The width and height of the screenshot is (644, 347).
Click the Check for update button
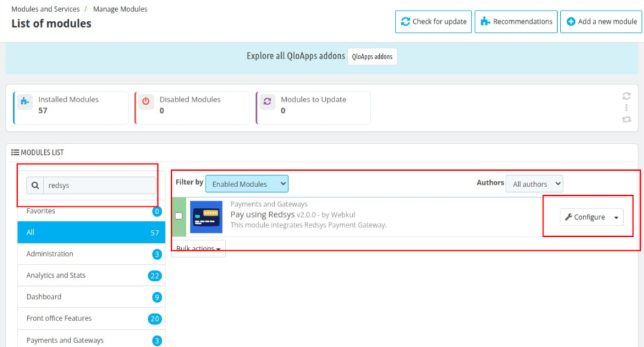coord(433,22)
